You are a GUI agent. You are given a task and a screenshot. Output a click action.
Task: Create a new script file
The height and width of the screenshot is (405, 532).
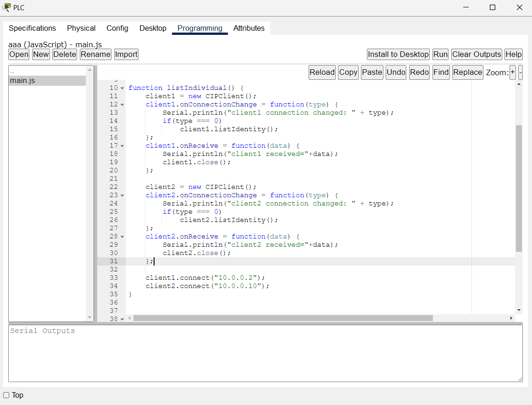(x=41, y=54)
